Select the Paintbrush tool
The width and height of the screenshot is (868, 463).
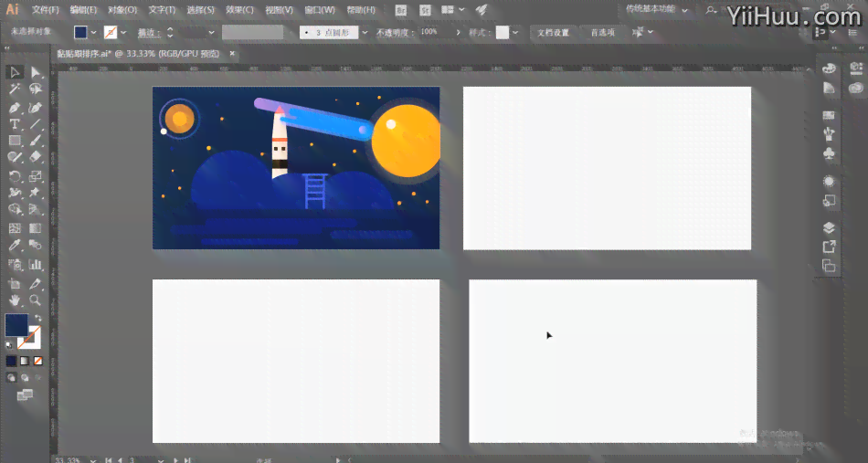tap(36, 141)
